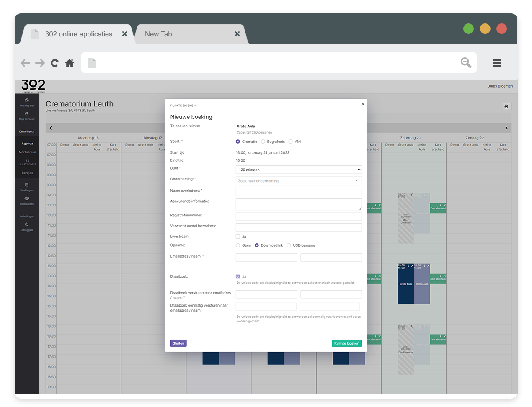Select USB-opname recording option
The width and height of the screenshot is (532, 407).
[289, 246]
